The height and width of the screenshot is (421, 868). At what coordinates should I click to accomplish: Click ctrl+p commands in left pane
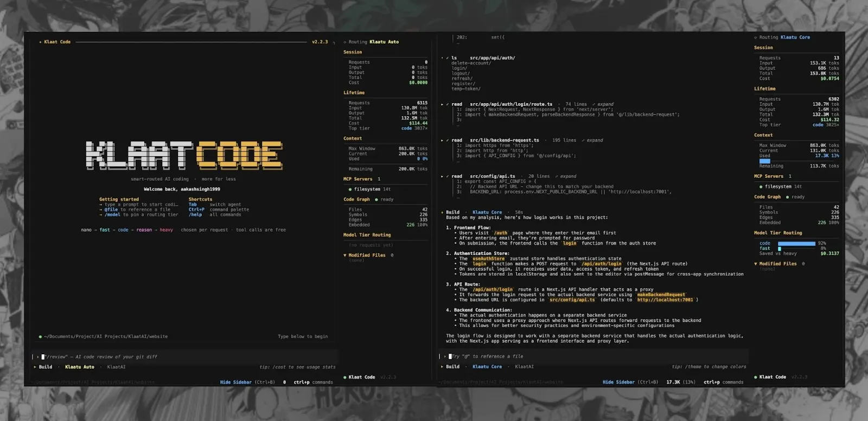pyautogui.click(x=313, y=382)
